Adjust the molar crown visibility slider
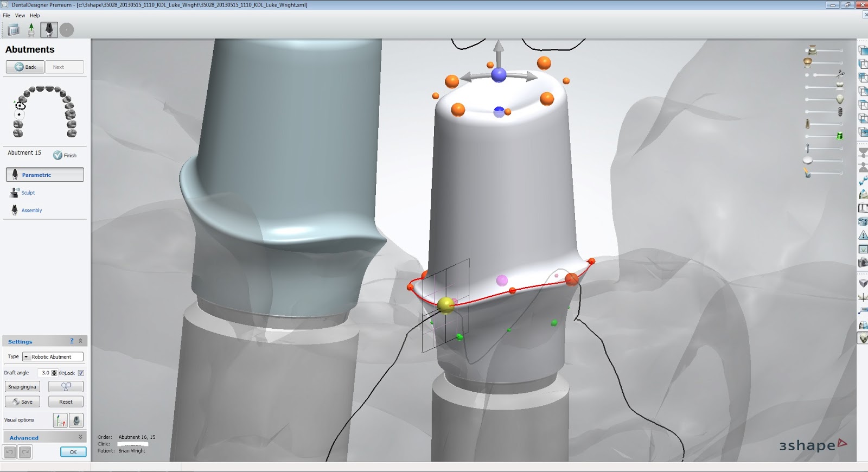The width and height of the screenshot is (868, 472). click(825, 86)
